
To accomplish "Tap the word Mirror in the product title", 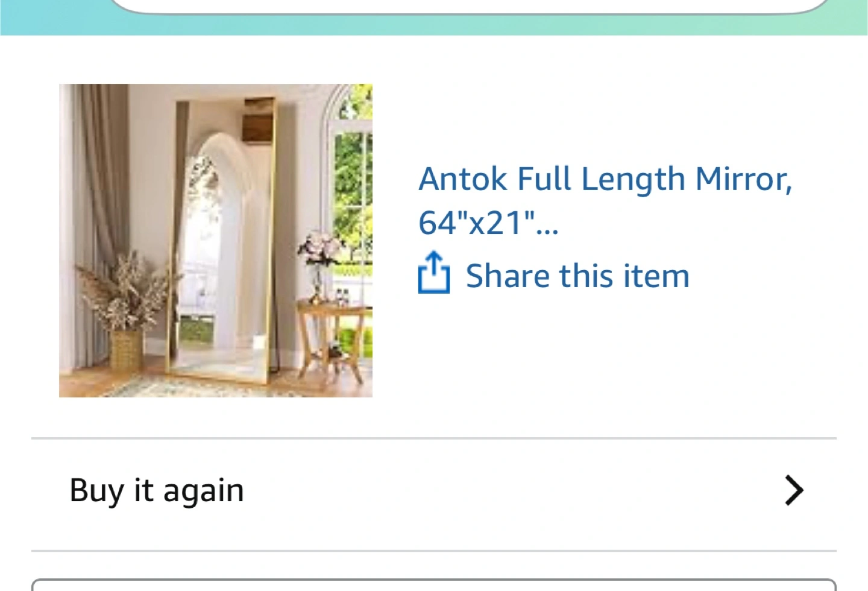I will [x=743, y=179].
